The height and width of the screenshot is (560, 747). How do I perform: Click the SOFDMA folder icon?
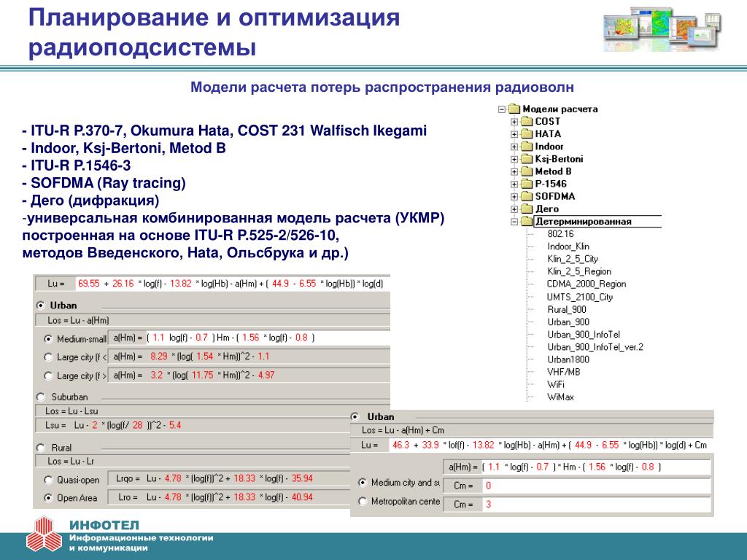[x=527, y=196]
